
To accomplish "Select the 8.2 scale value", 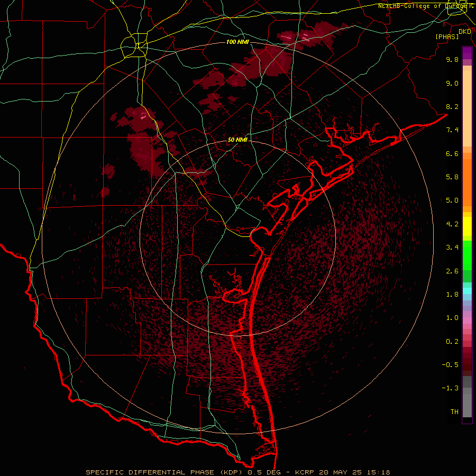I will click(452, 106).
